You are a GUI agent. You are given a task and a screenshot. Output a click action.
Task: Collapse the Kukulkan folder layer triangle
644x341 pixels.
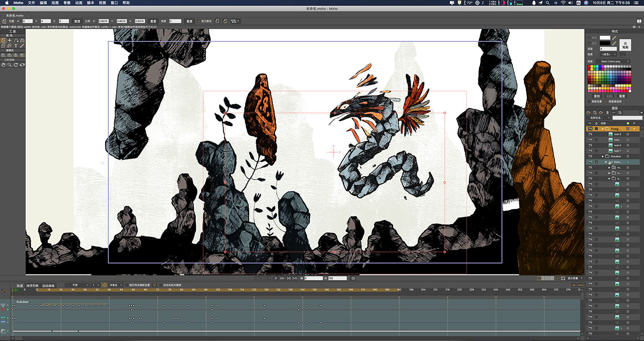[x=603, y=156]
